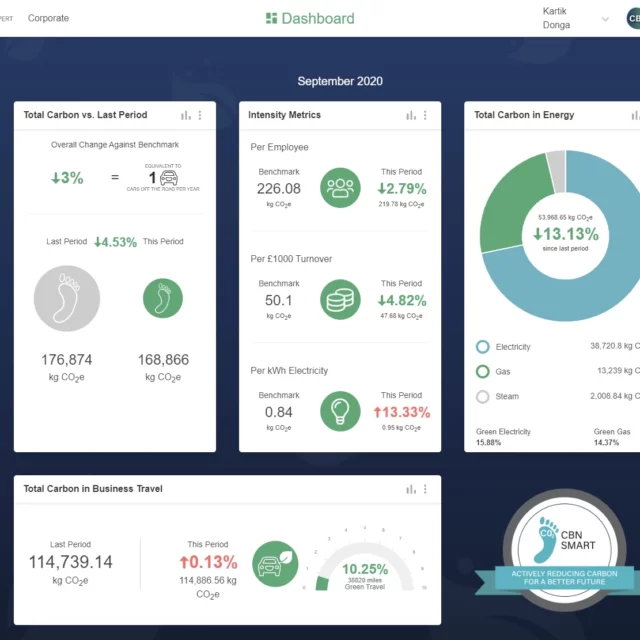Open the Dashboard title tab

(x=310, y=18)
